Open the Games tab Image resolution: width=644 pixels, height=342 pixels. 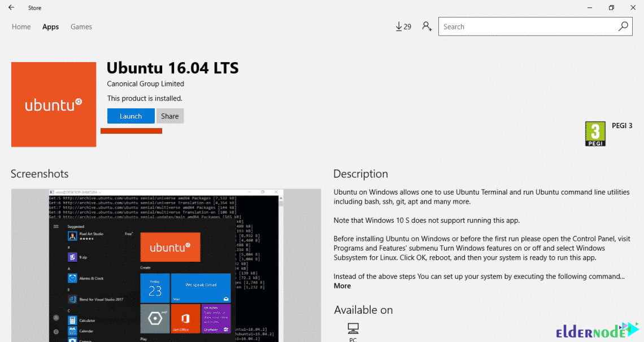point(81,27)
